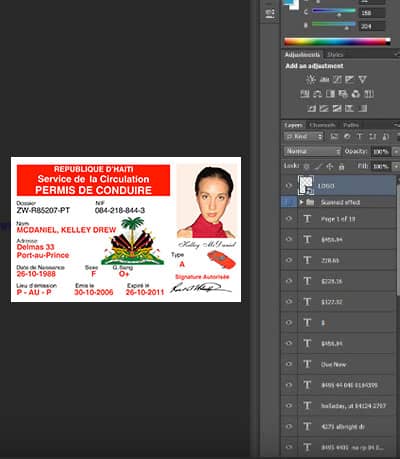Hide the Due Now text layer
400x459 pixels.
tap(289, 364)
